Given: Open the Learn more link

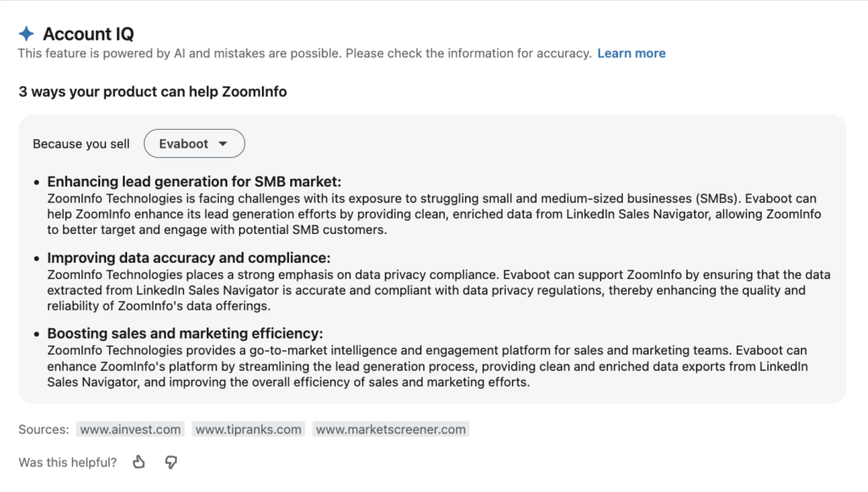Looking at the screenshot, I should click(x=631, y=53).
